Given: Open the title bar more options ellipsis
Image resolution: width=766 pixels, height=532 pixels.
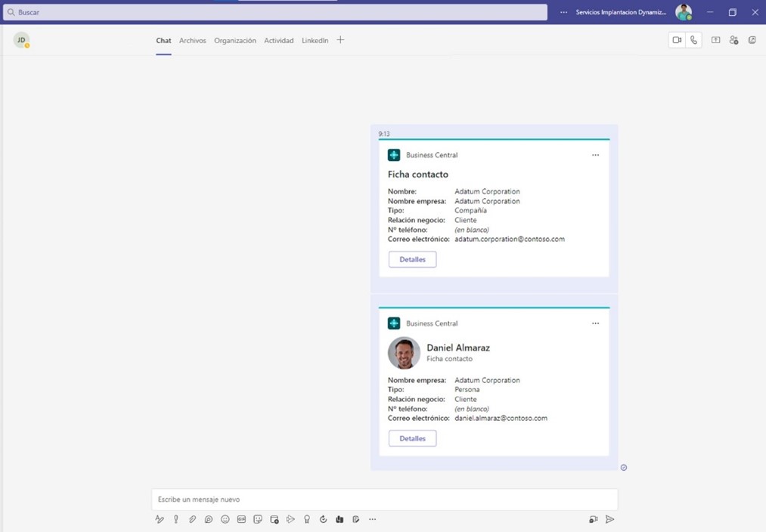Looking at the screenshot, I should [x=564, y=12].
